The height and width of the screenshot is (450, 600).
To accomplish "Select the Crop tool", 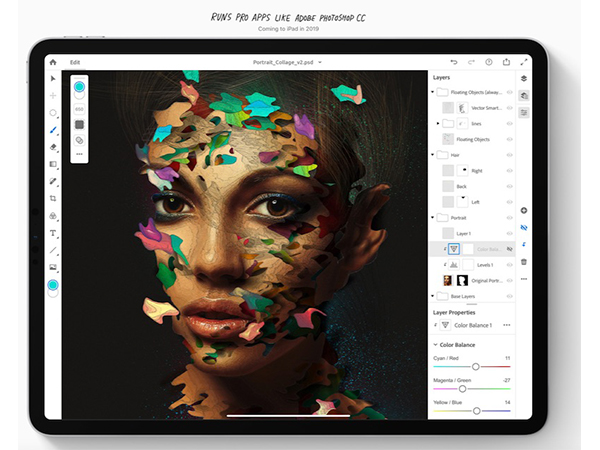I will point(53,198).
